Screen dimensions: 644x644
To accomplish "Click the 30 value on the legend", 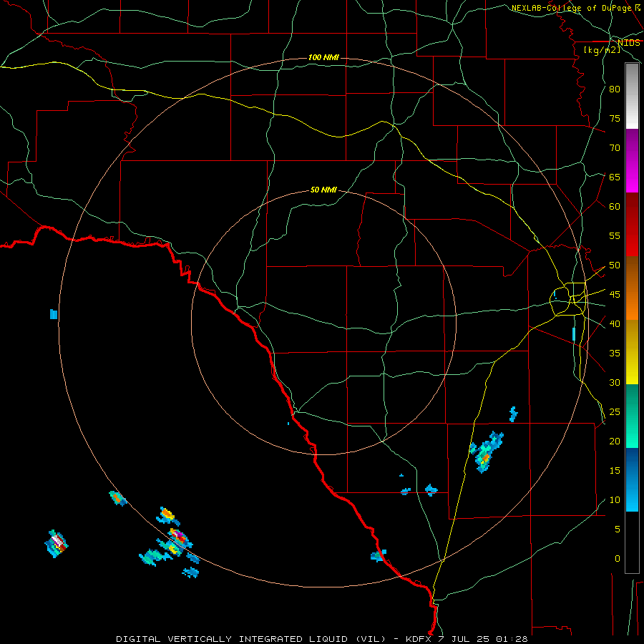I will click(x=615, y=382).
